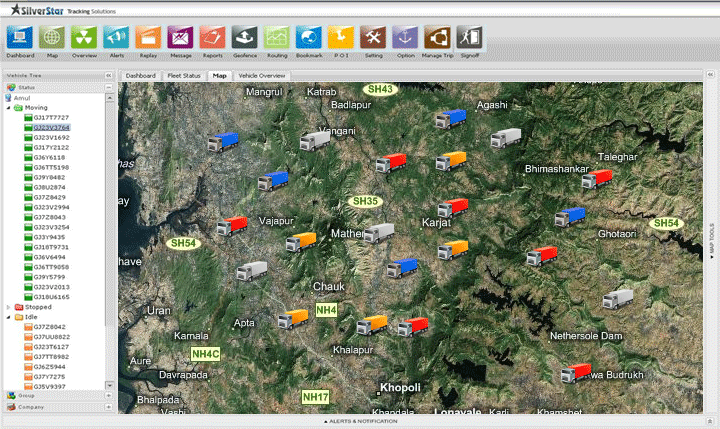The height and width of the screenshot is (429, 720).
Task: Open the Reports toolbar icon
Action: pyautogui.click(x=213, y=37)
